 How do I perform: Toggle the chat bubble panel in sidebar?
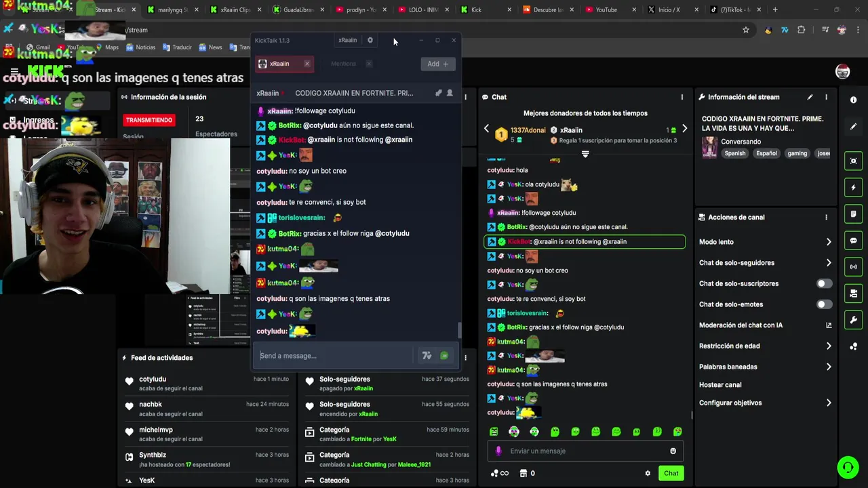(853, 241)
